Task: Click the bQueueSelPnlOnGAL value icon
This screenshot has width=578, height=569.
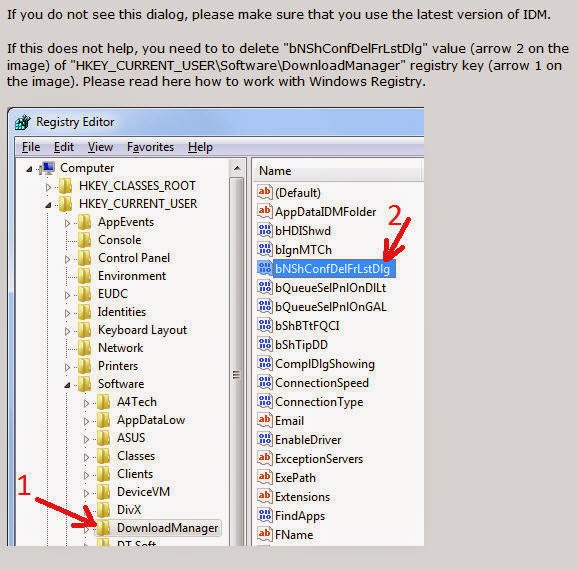Action: (265, 306)
